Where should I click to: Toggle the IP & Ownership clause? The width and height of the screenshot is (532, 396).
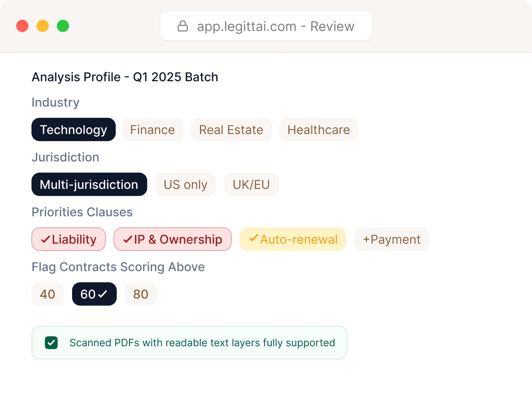[173, 239]
